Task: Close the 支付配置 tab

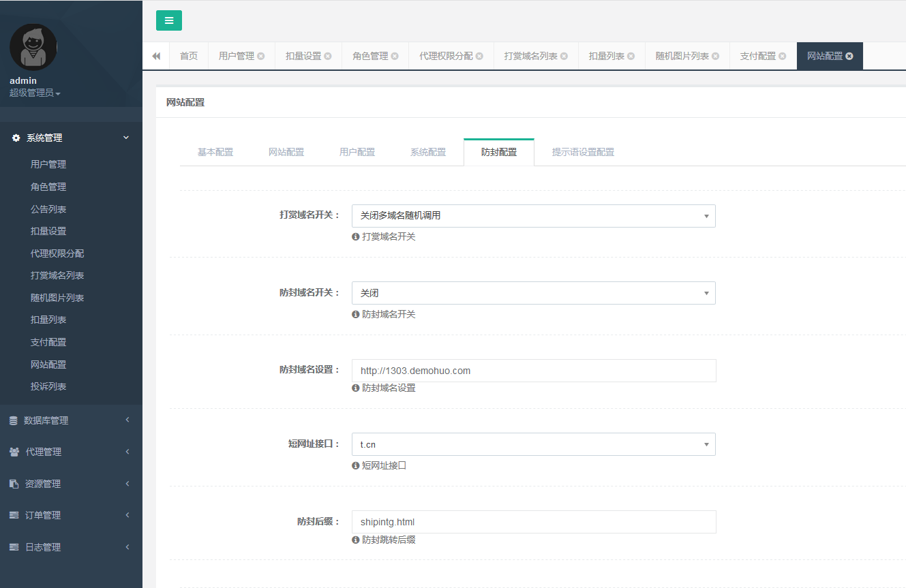Action: click(782, 56)
